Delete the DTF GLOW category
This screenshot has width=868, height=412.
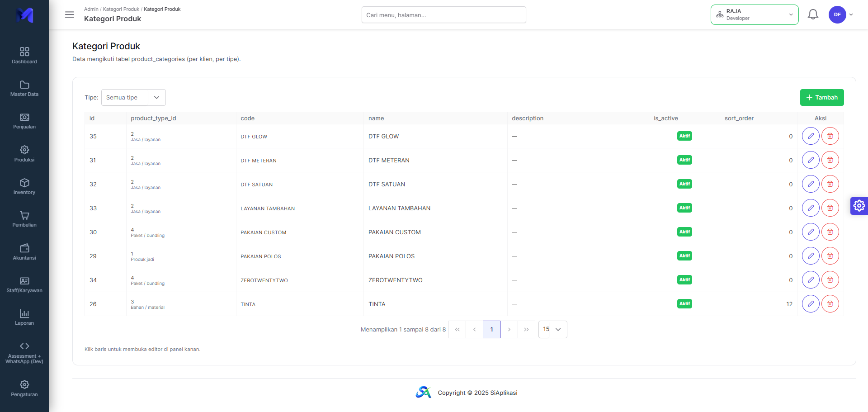(830, 136)
